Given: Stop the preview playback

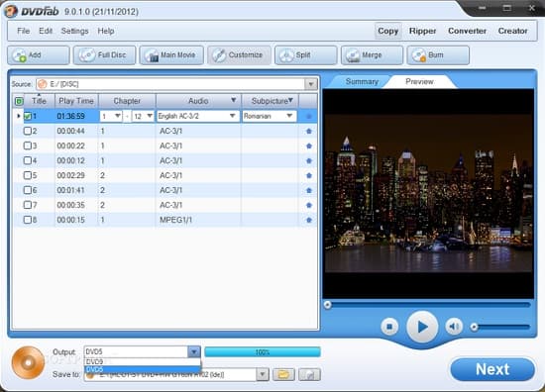Looking at the screenshot, I should point(389,327).
